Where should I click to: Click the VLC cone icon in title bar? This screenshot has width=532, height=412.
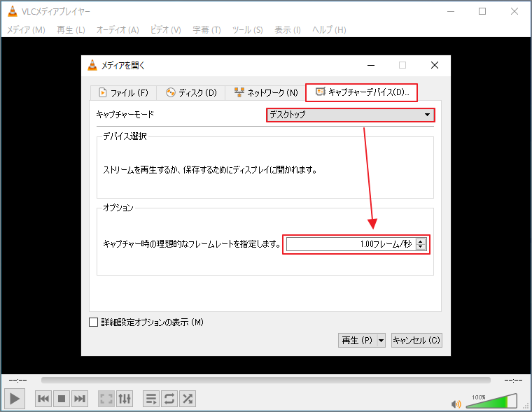[12, 11]
